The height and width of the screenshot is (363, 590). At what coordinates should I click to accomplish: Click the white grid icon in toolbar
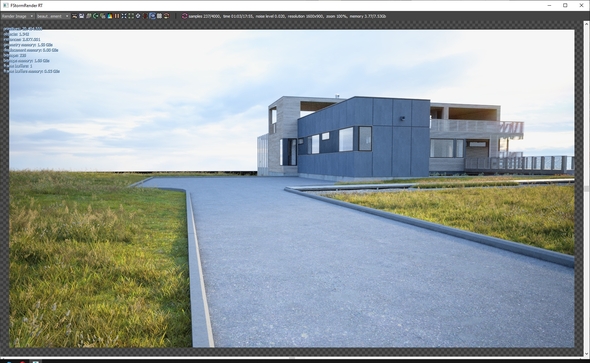(x=160, y=16)
